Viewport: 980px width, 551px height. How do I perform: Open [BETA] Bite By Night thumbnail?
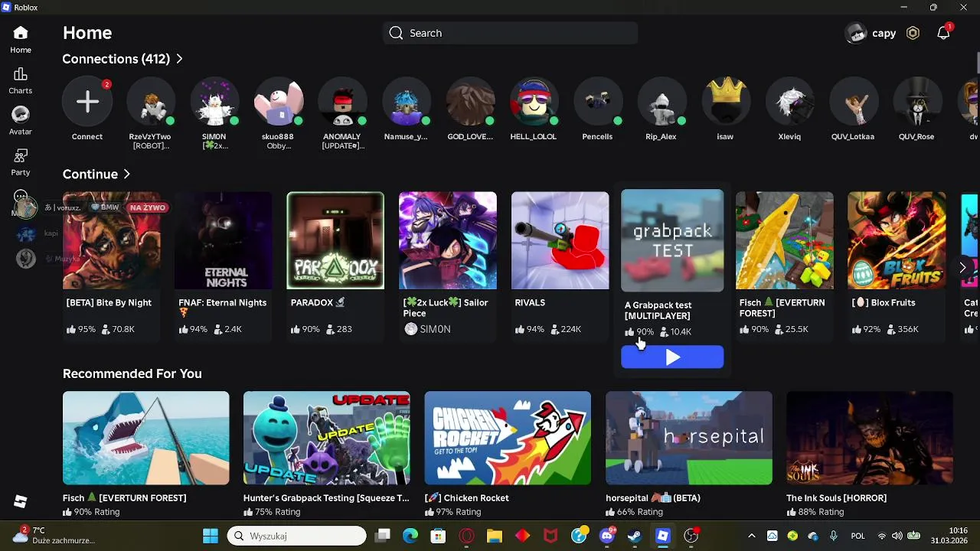(112, 240)
